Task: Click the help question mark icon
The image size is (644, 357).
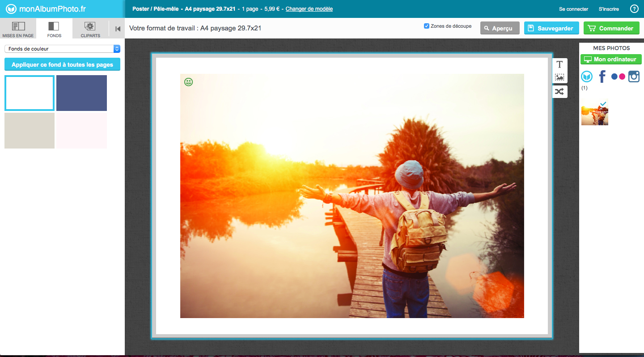Action: 634,9
